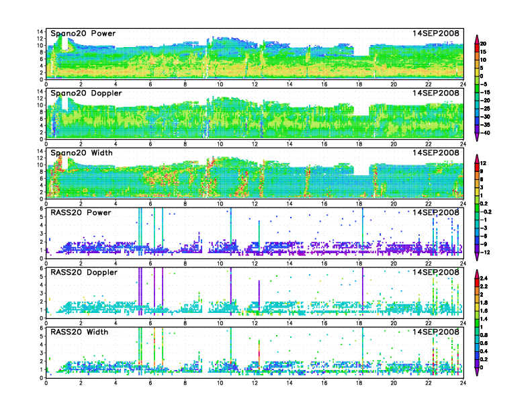Click the 14SEP2008 date in RASS20 Width panel
This screenshot has width=532, height=411.
436,332
